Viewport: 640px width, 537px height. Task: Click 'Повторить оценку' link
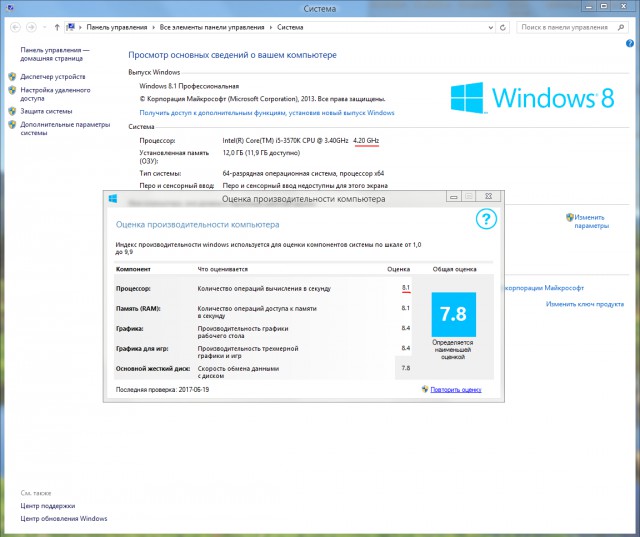tap(456, 390)
